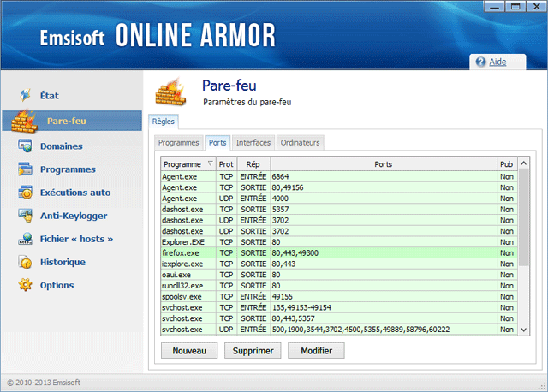The width and height of the screenshot is (548, 392).
Task: Click the Pare-feu firewall icon in sidebar
Action: tap(24, 122)
